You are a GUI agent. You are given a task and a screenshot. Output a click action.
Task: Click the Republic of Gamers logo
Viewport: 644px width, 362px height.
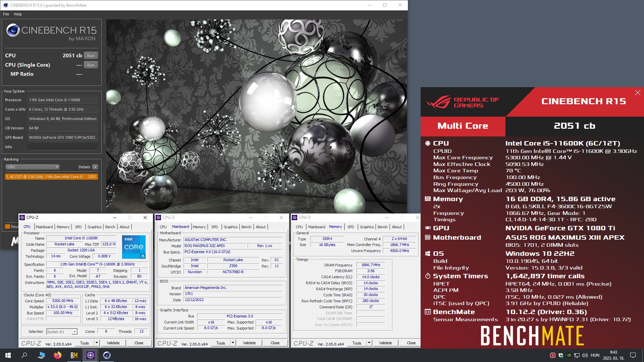(x=463, y=102)
